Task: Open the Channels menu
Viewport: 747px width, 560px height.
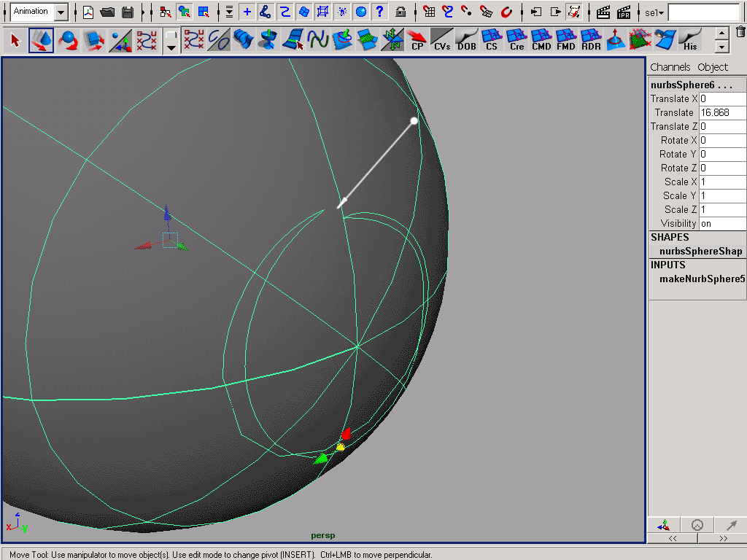Action: [x=670, y=67]
